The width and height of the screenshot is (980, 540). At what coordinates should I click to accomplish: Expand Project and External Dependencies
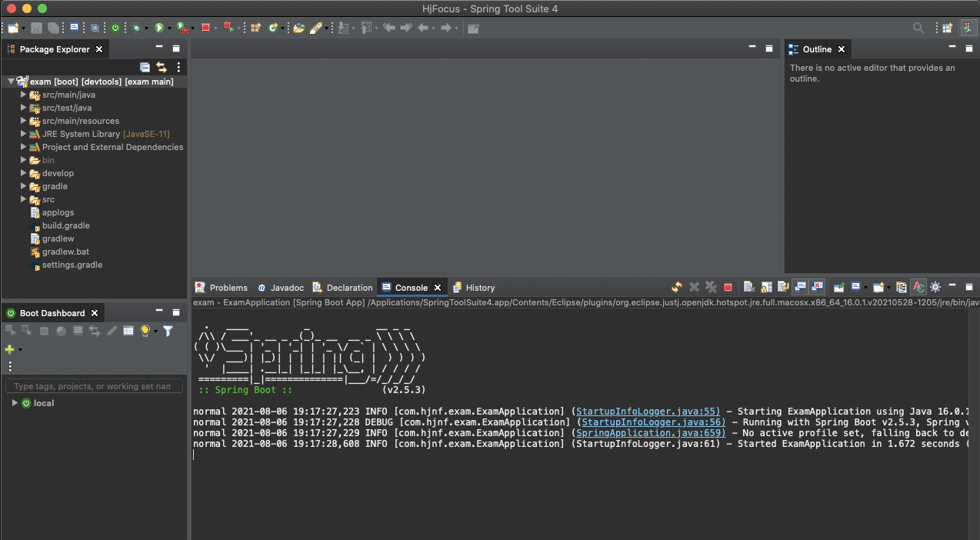coord(24,147)
